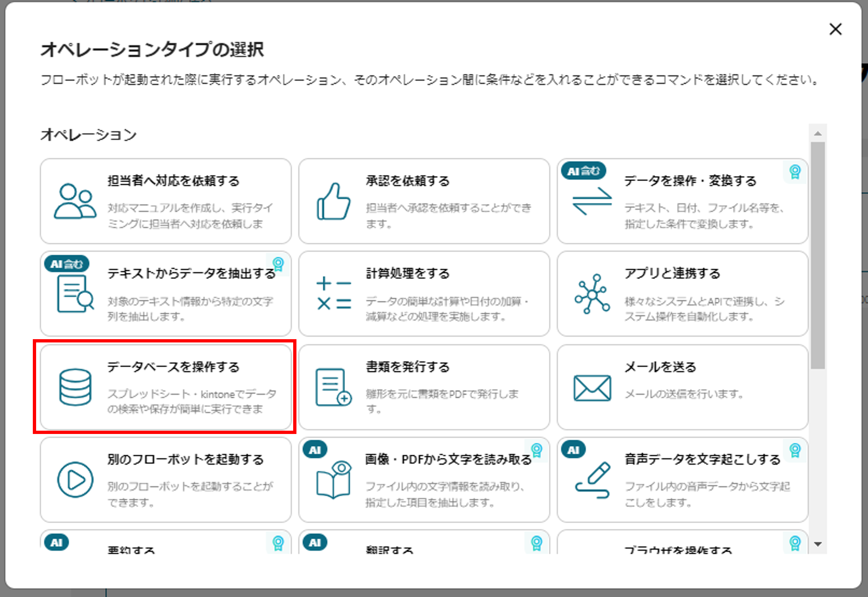The height and width of the screenshot is (597, 868).
Task: Click the award badge on データを操作・変換する card
Action: [x=795, y=172]
